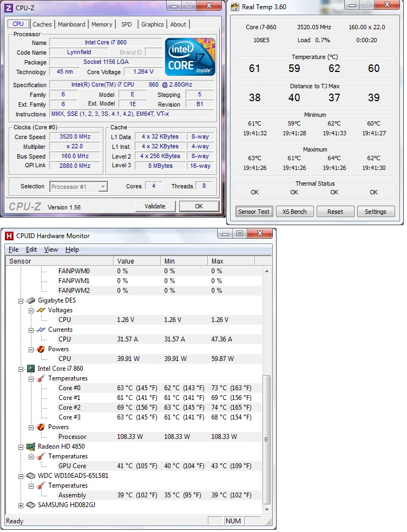This screenshot has width=407, height=532.
Task: Switch to the Graphics tab
Action: tap(152, 24)
